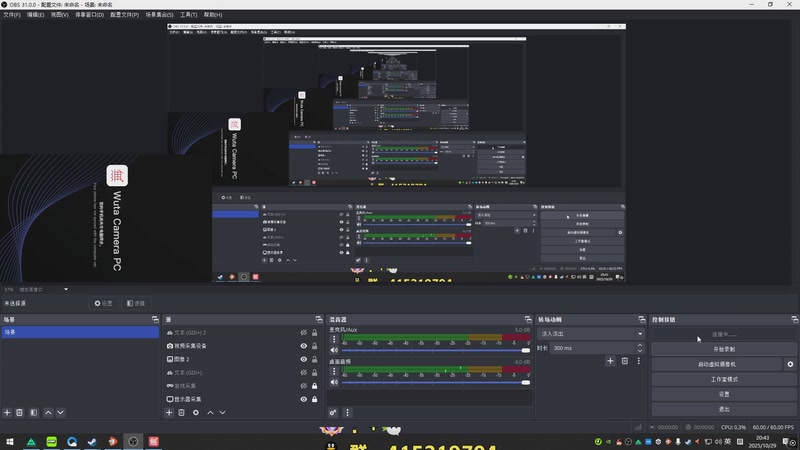
Task: Open mixer panel menu three-dot icon at bottom
Action: pos(347,412)
